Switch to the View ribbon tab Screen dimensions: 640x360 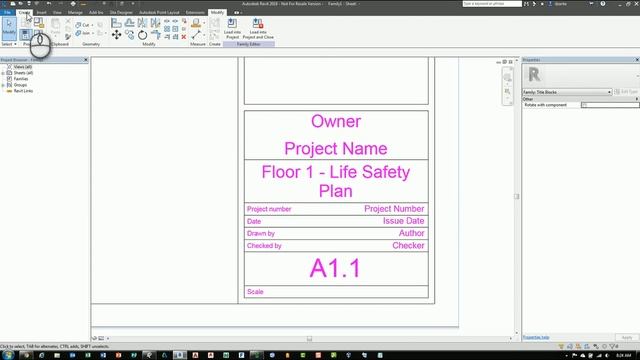tap(57, 13)
